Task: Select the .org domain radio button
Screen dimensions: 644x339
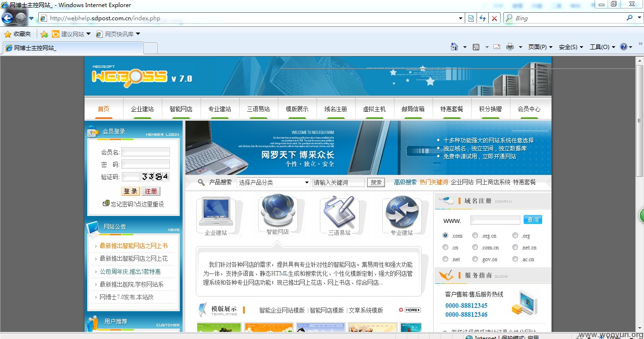Action: (x=515, y=235)
